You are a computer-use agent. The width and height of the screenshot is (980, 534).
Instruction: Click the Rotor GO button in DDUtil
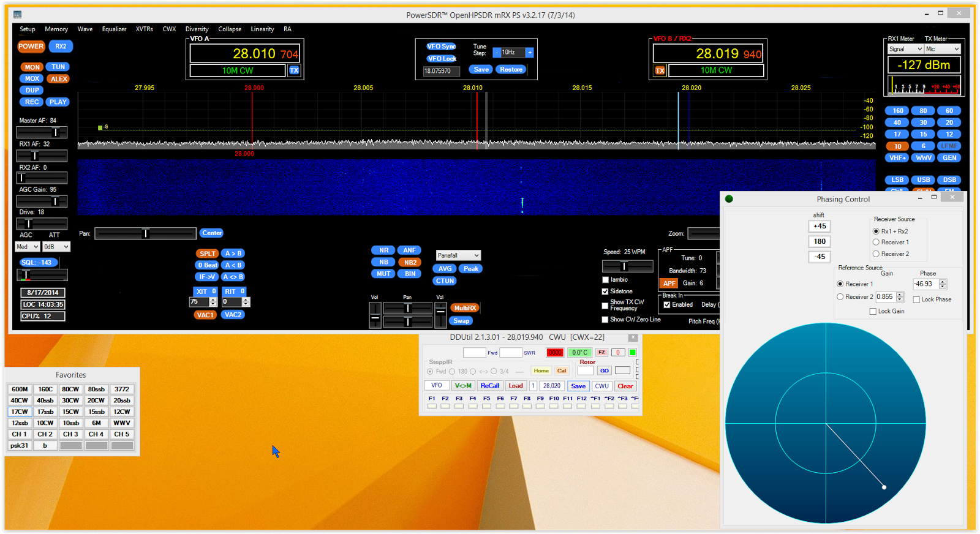605,370
